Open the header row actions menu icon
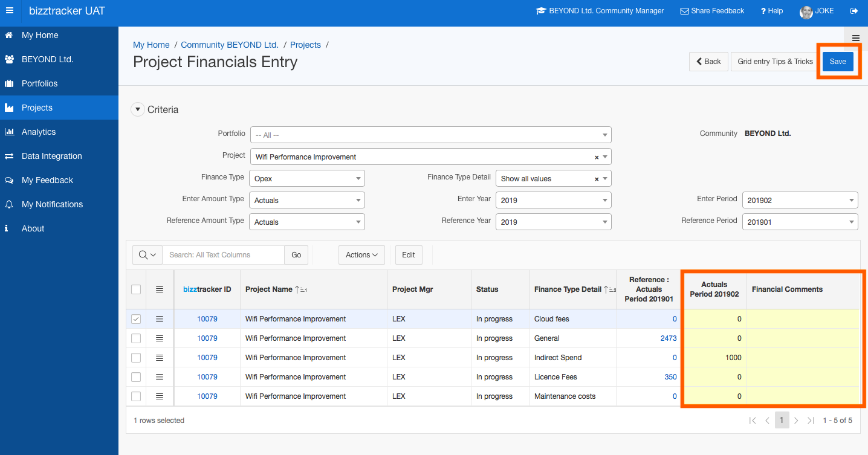 160,289
